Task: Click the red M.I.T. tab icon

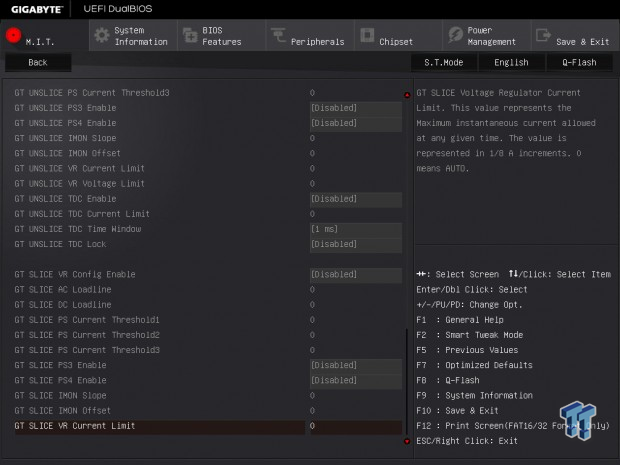Action: [13, 36]
